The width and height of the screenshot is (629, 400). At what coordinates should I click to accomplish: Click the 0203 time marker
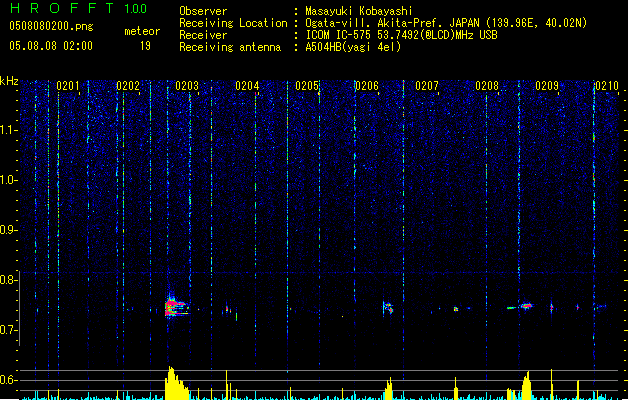tap(187, 86)
